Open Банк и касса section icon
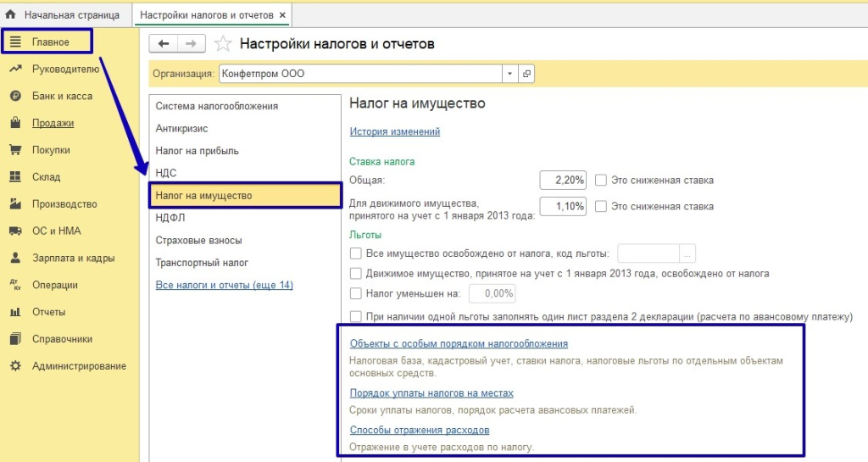This screenshot has width=868, height=462. click(15, 96)
